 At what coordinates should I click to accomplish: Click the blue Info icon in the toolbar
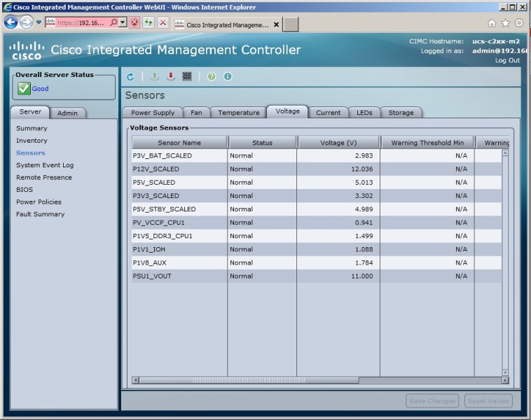coord(227,76)
